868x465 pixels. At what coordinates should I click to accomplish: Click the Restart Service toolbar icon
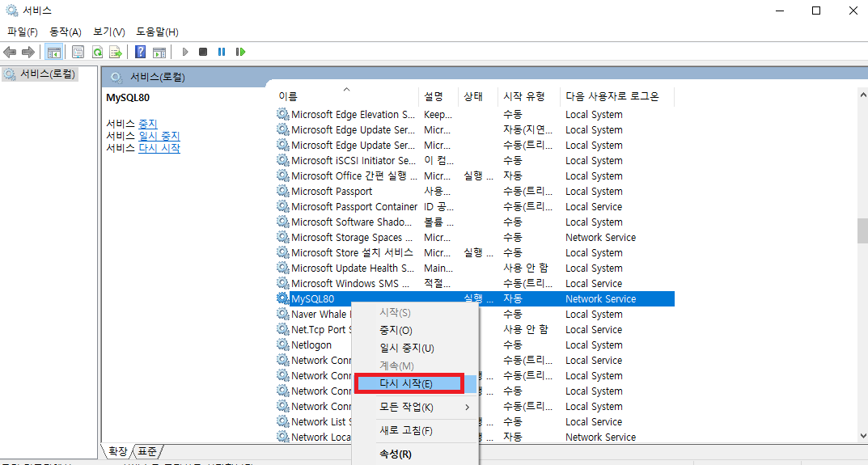coord(240,52)
